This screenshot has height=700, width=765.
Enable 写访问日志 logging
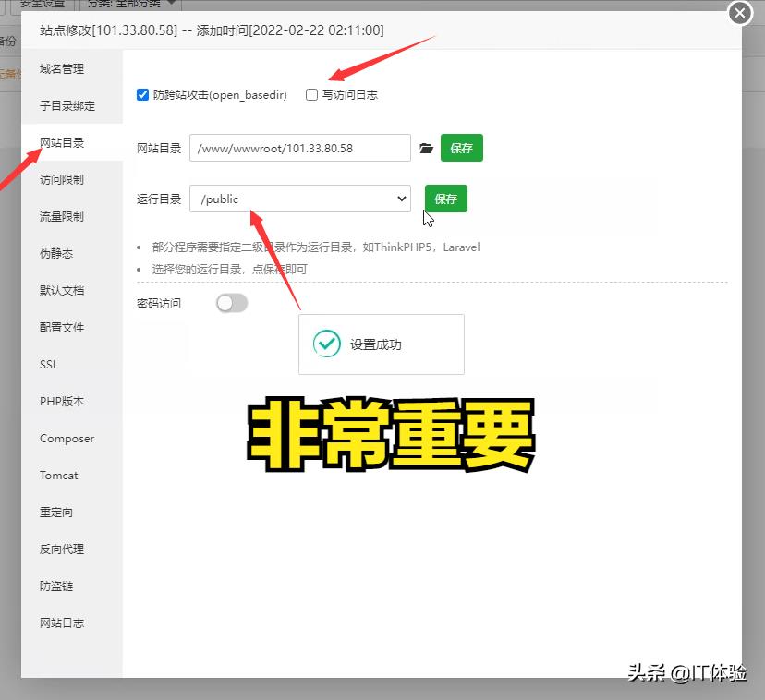click(x=310, y=93)
